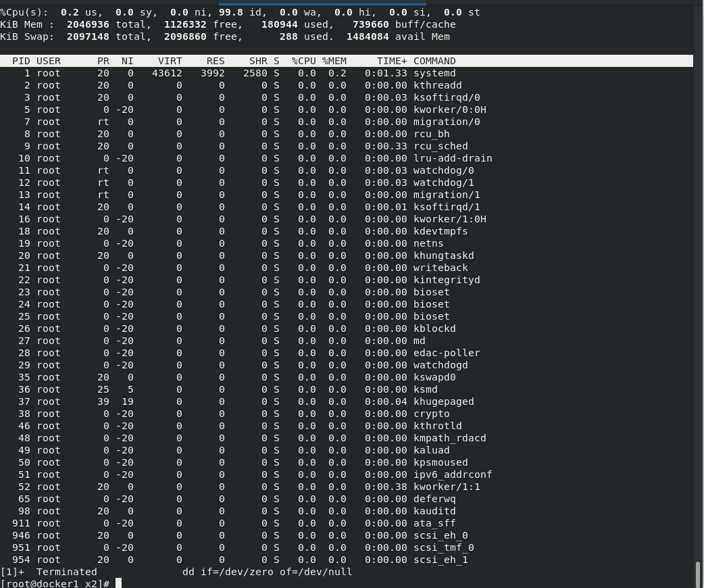Click the ata_sff command text
704x588 pixels.
click(x=434, y=522)
